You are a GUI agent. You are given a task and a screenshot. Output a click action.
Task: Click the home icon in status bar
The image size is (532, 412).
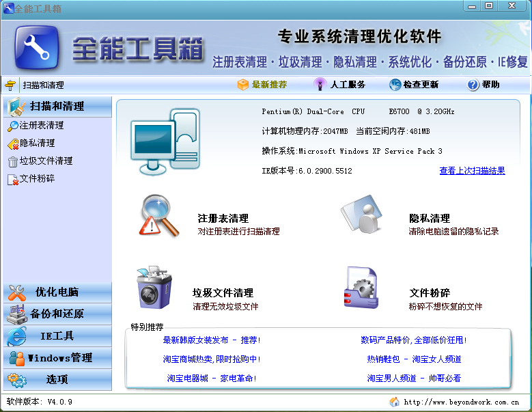[x=394, y=402]
